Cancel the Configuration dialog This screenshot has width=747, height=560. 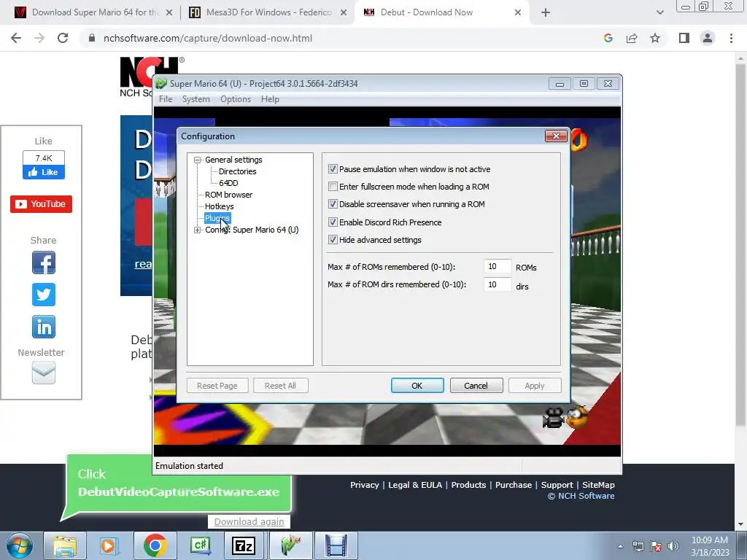[476, 386]
